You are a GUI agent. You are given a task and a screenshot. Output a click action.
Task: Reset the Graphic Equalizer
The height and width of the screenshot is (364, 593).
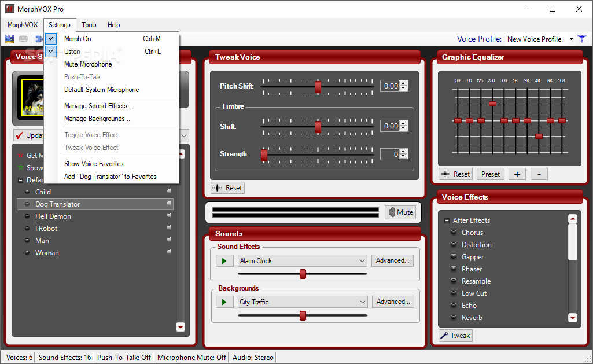(456, 174)
